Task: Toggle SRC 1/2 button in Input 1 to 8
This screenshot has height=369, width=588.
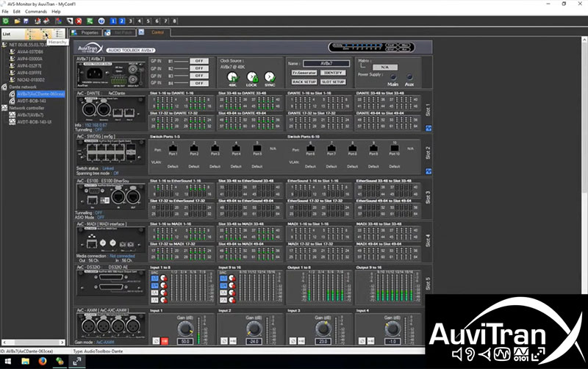Action: 154,279
